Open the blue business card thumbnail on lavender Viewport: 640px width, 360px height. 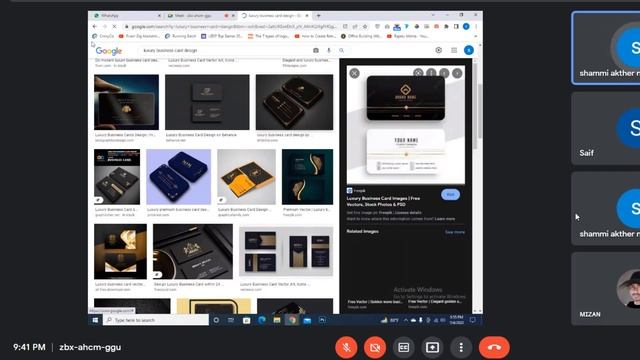[x=179, y=177]
